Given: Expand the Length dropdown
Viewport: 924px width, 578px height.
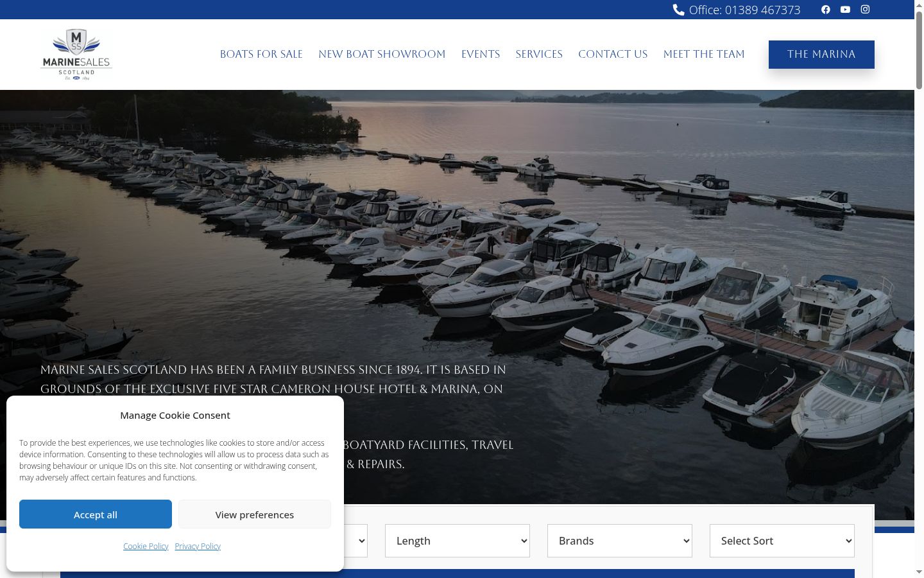Looking at the screenshot, I should click(x=458, y=541).
